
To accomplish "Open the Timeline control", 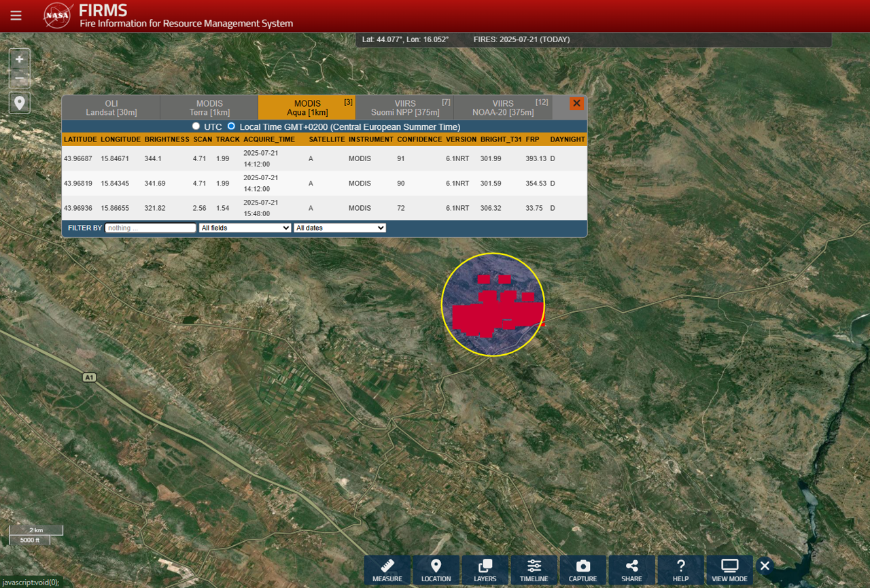I will 534,570.
